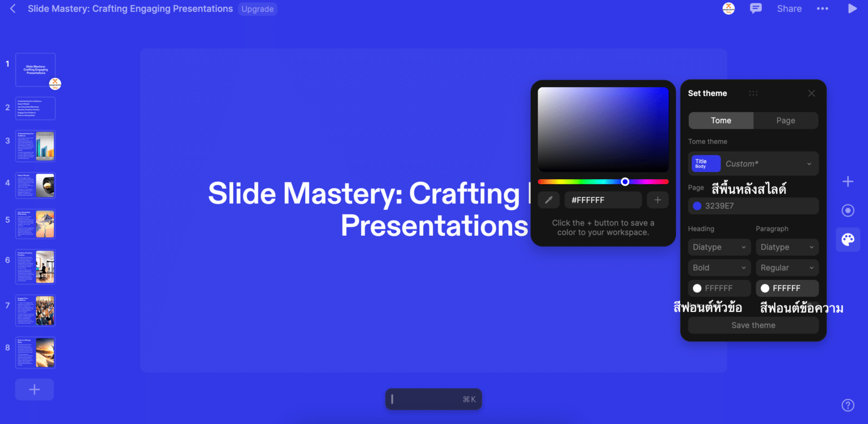Change paragraph weight via the Regular dropdown
The width and height of the screenshot is (868, 424).
point(787,267)
